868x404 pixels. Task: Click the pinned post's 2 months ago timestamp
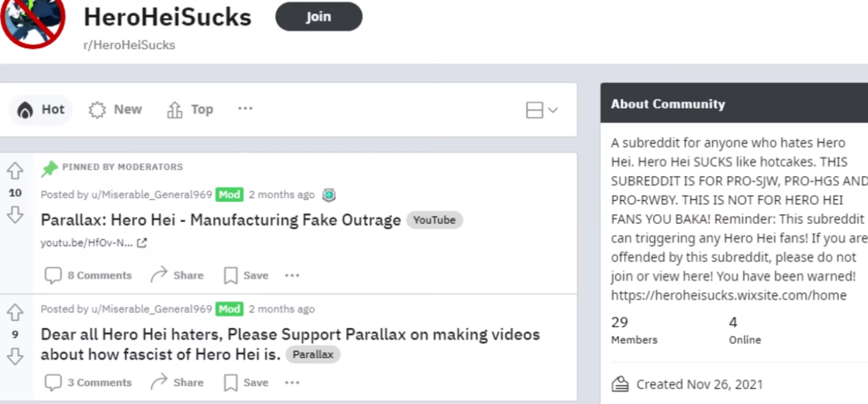click(282, 195)
